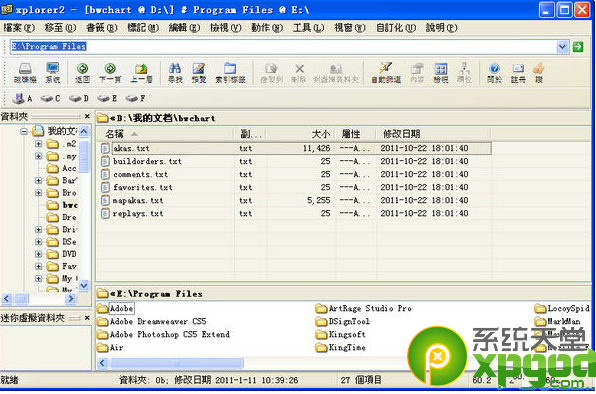596x394 pixels.
Task: Expand the DSe folder tree node
Action: click(x=38, y=242)
